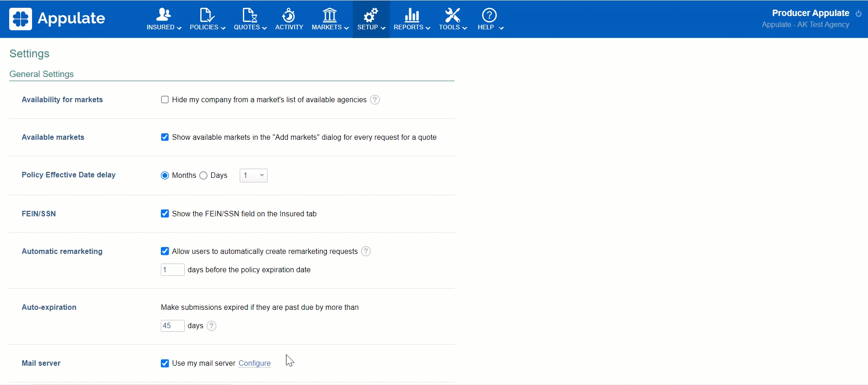Open the Insured people icon
The image size is (868, 385).
tap(163, 15)
